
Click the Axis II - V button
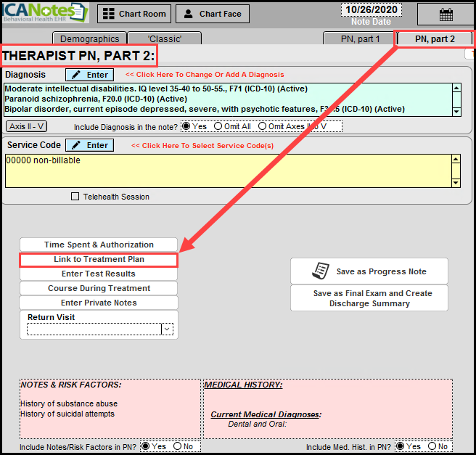[28, 126]
